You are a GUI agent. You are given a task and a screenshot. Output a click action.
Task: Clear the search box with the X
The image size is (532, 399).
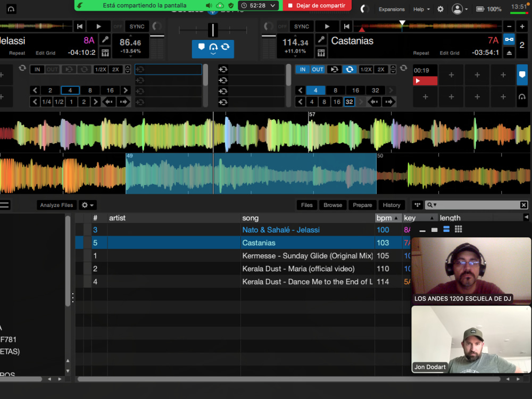(x=523, y=205)
